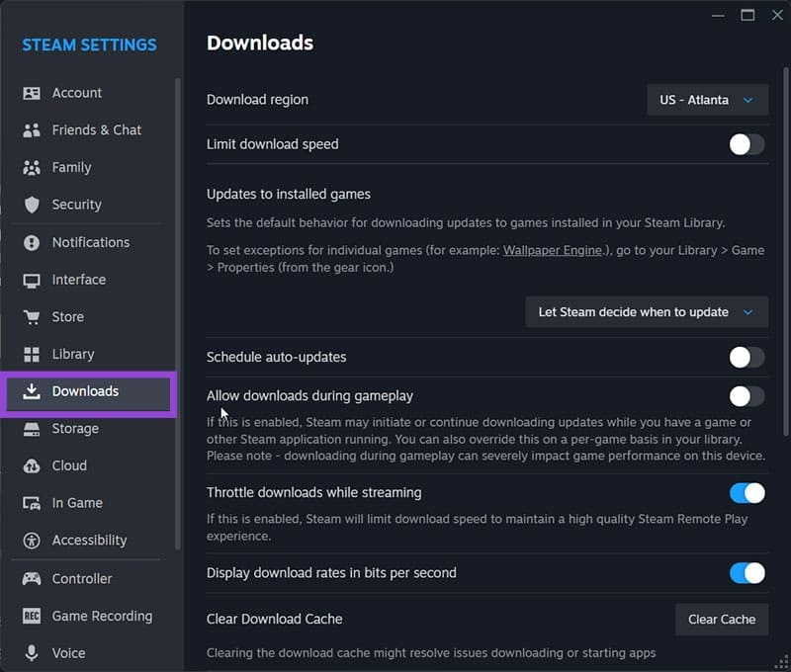Select the Voice microphone icon

pos(34,654)
